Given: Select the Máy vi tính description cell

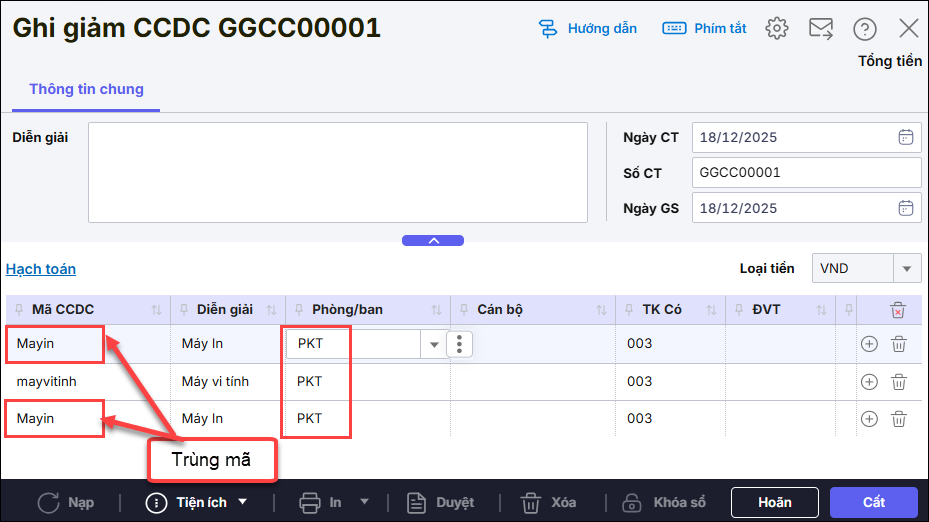Looking at the screenshot, I should [228, 382].
